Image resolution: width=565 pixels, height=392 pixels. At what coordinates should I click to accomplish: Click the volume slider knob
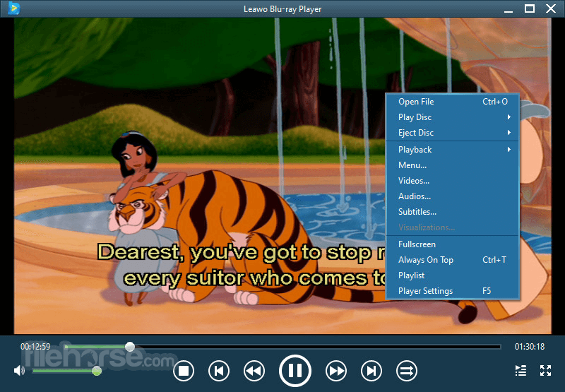tap(97, 371)
